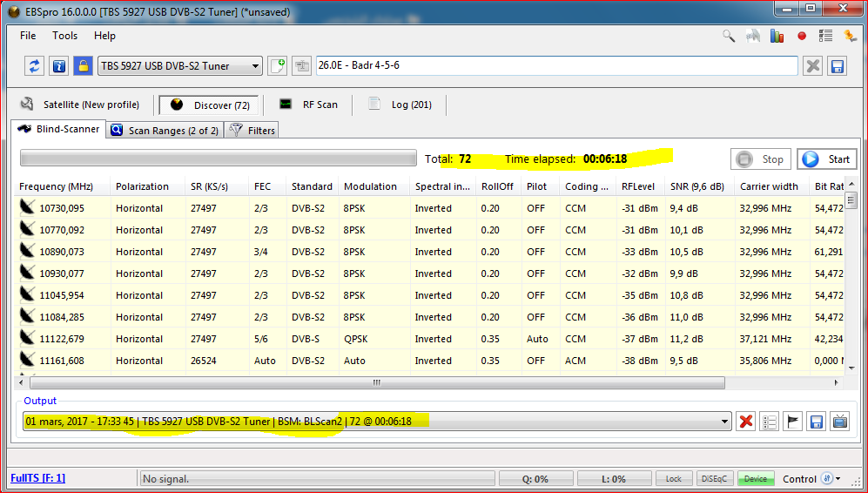Toggle the Device status indicator
This screenshot has width=868, height=493.
click(755, 479)
